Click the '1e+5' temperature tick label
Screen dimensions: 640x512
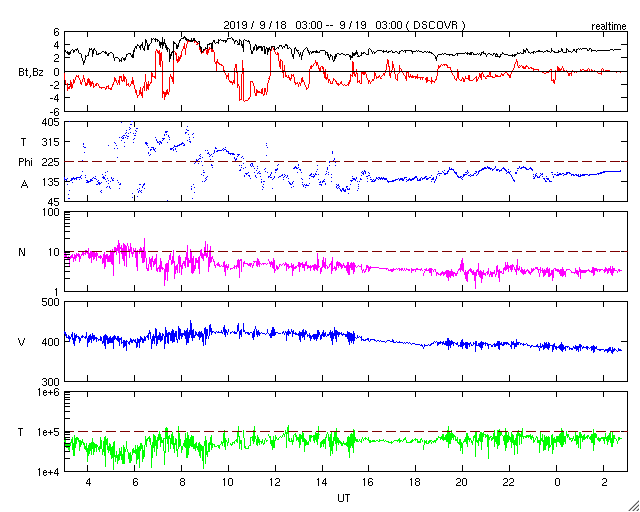pos(47,432)
